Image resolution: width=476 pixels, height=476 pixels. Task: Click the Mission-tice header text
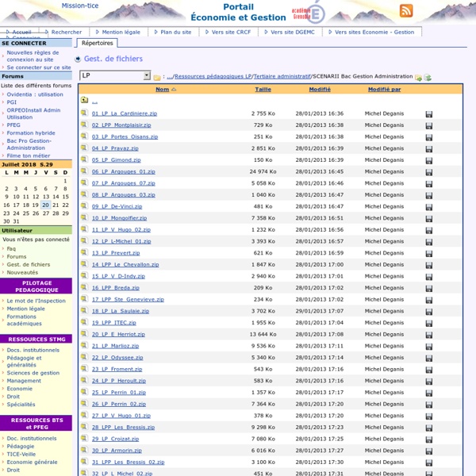(x=80, y=6)
